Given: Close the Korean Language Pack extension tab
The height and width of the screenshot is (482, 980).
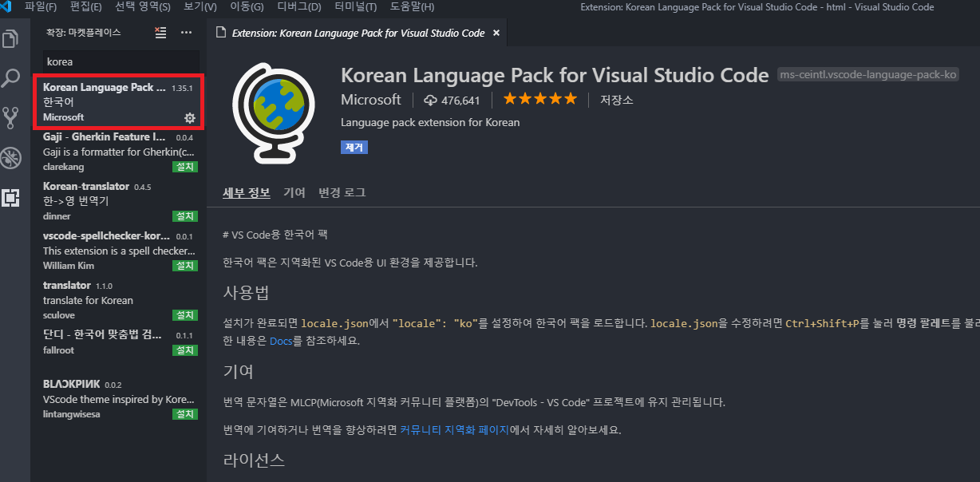Looking at the screenshot, I should 496,34.
